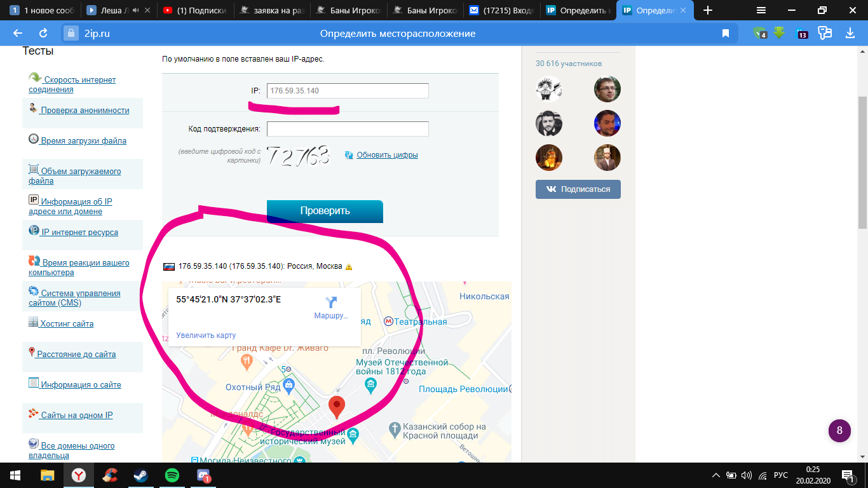The image size is (868, 488).
Task: Open the Windows notification center
Action: [848, 475]
